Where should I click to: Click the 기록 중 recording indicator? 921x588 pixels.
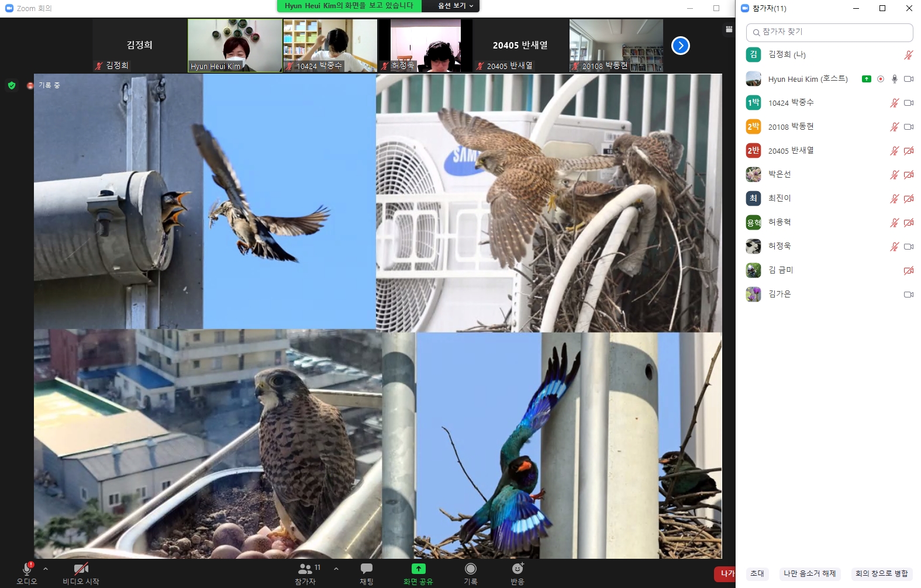coord(44,85)
